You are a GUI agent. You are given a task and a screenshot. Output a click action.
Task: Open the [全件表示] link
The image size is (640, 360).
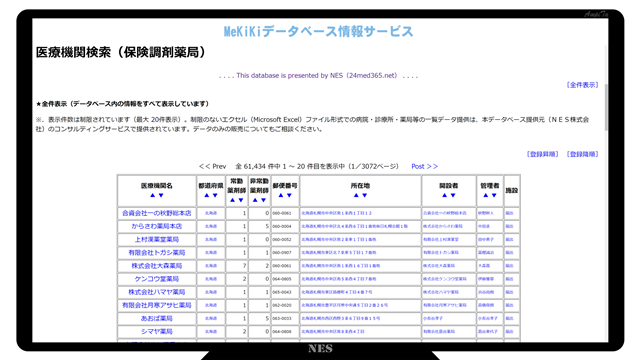tap(582, 85)
